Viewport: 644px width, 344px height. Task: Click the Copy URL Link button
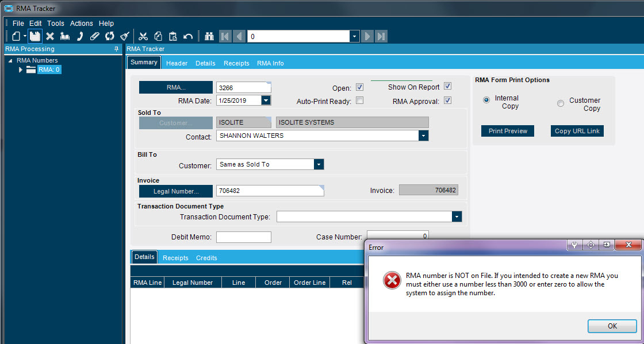[x=577, y=131]
